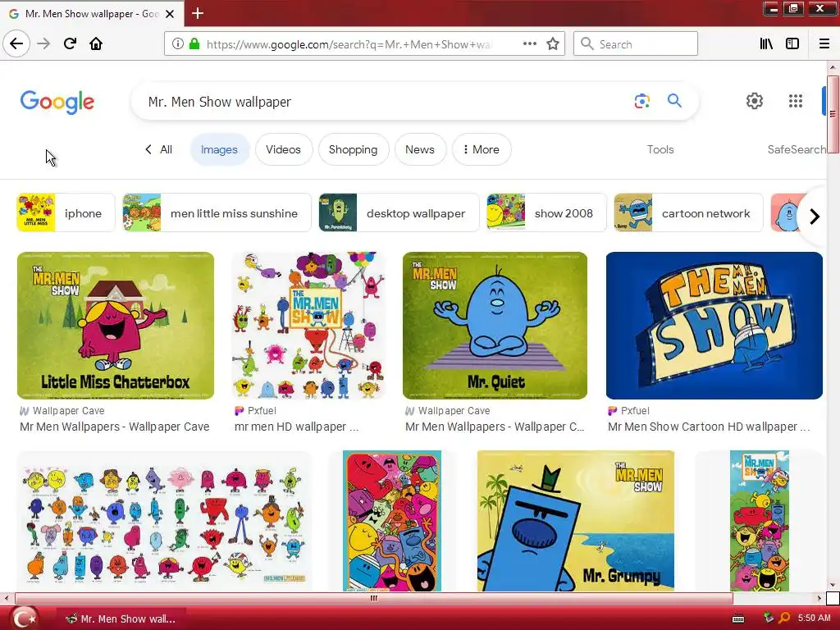Switch to the News tab
Screen dimensions: 840x630
[419, 149]
